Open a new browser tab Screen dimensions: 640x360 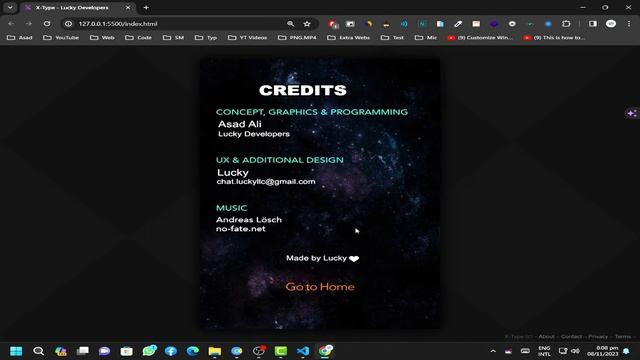pyautogui.click(x=146, y=7)
